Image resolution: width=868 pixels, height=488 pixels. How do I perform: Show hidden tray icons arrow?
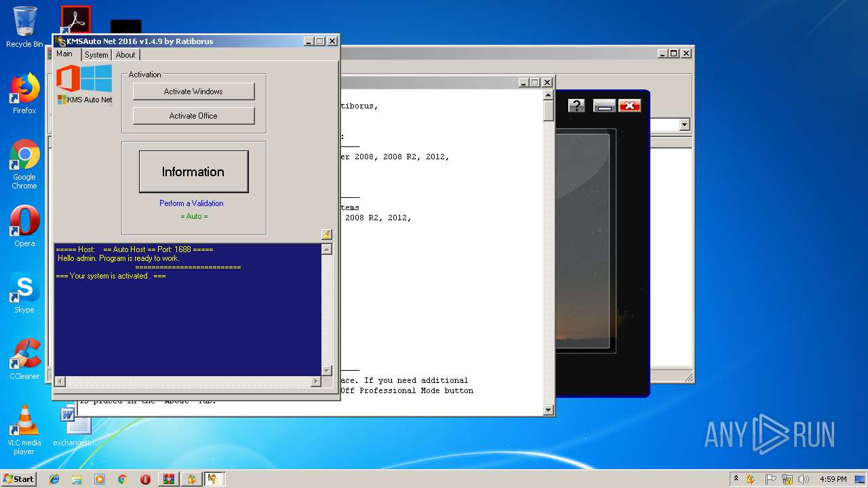(x=736, y=479)
